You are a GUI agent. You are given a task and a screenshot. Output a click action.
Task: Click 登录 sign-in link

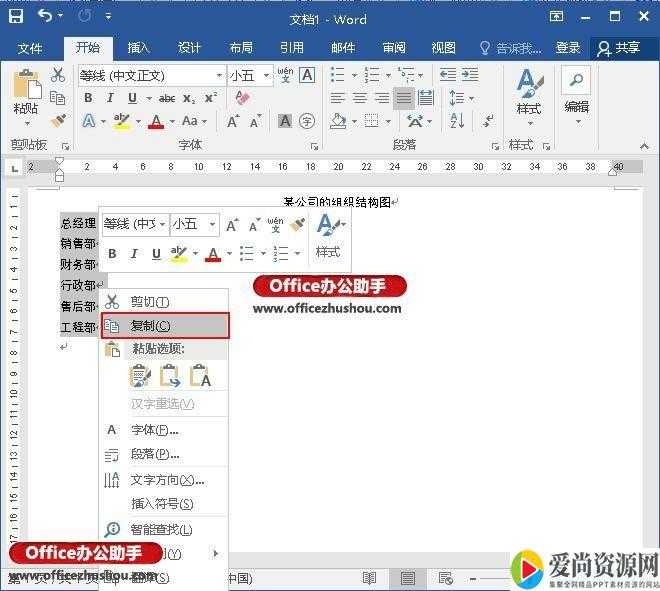(x=568, y=48)
